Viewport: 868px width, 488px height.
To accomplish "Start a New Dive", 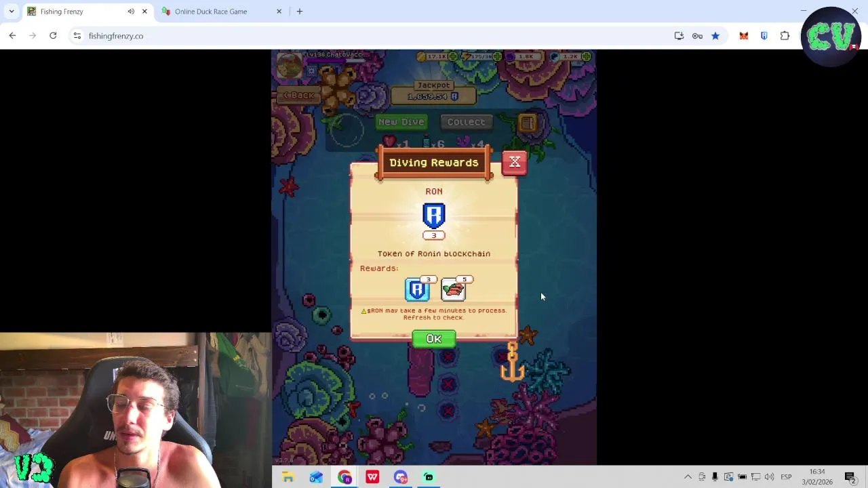I will [401, 122].
